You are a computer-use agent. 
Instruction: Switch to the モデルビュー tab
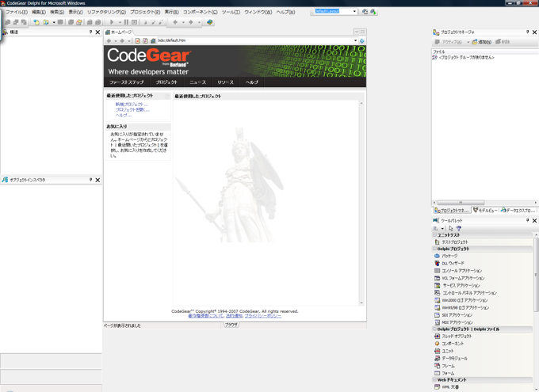point(484,211)
